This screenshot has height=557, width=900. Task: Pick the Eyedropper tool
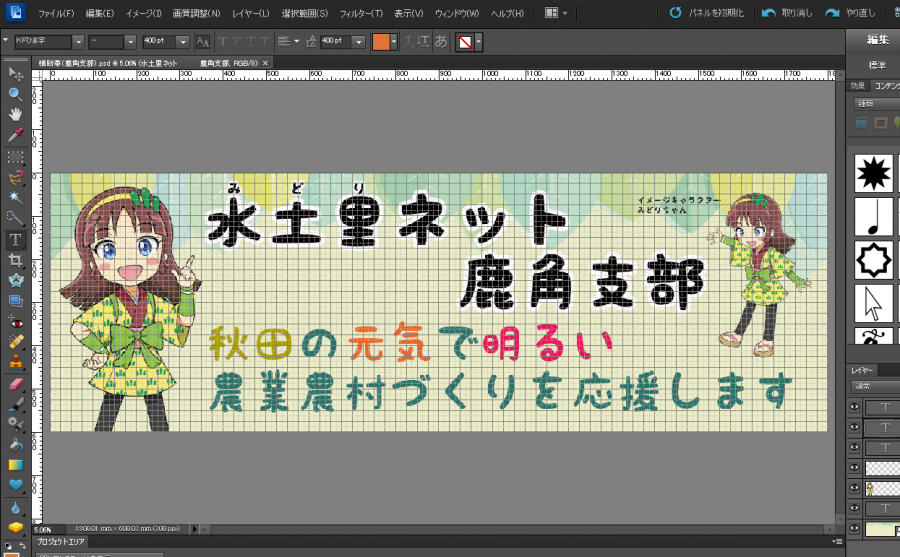point(16,135)
